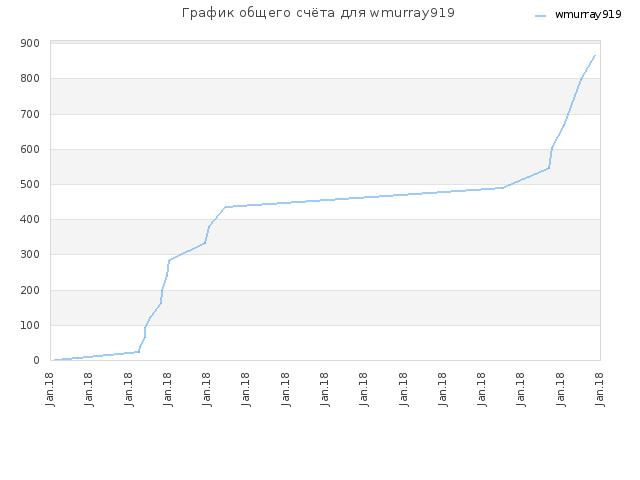The width and height of the screenshot is (640, 480).
Task: Click the line's starting point at zero
Action: (54, 360)
